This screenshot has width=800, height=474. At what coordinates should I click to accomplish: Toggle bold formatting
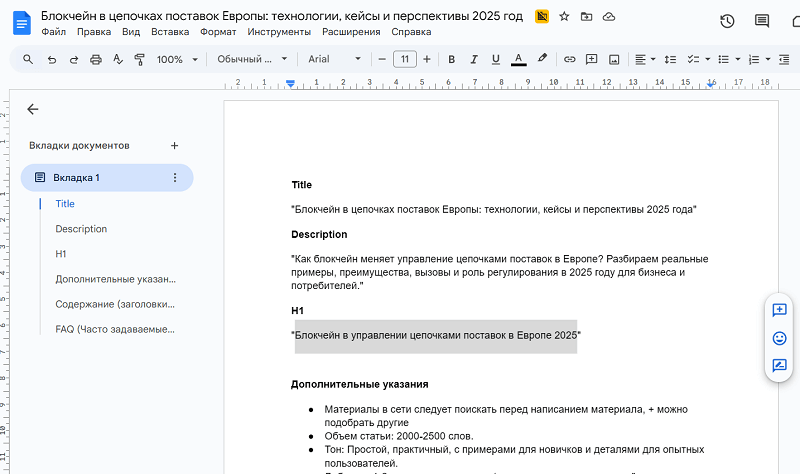pyautogui.click(x=452, y=59)
